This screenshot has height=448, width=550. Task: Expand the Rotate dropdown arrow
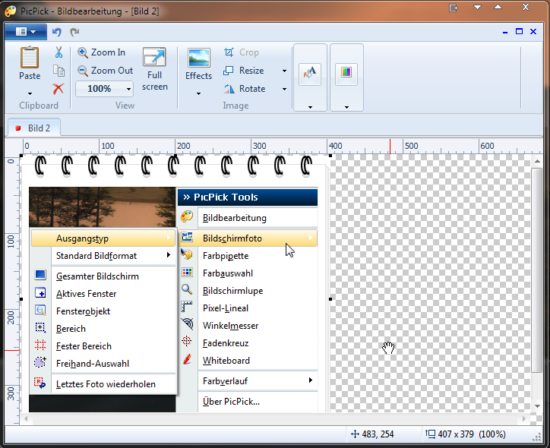[x=284, y=89]
